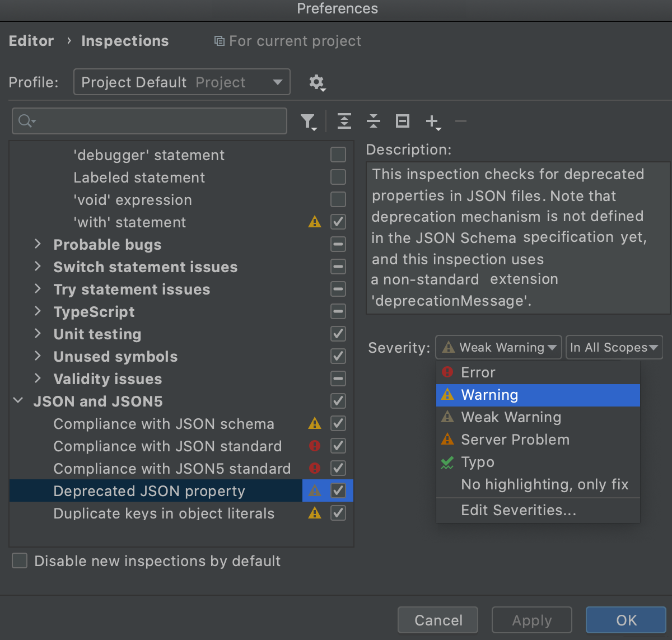The width and height of the screenshot is (672, 640).
Task: Toggle the TypeScript group checkbox
Action: tap(338, 312)
